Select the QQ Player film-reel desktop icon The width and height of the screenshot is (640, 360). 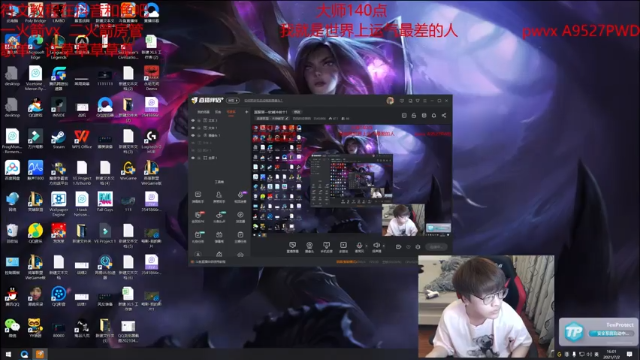point(58,296)
